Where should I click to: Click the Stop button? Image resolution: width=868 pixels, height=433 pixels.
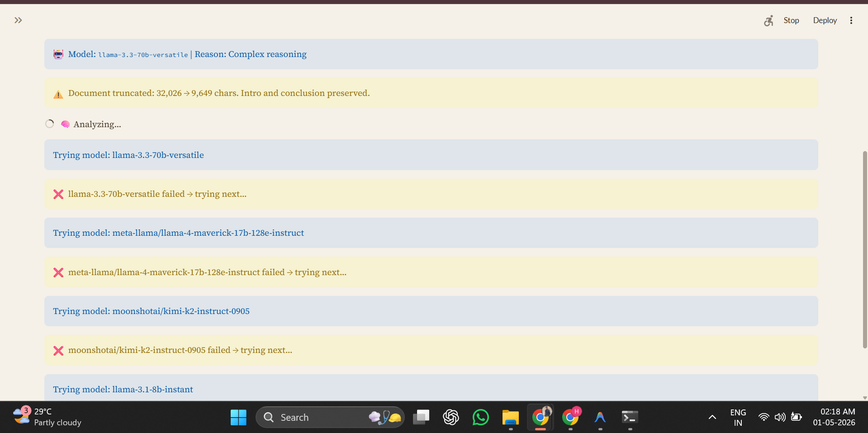tap(791, 20)
